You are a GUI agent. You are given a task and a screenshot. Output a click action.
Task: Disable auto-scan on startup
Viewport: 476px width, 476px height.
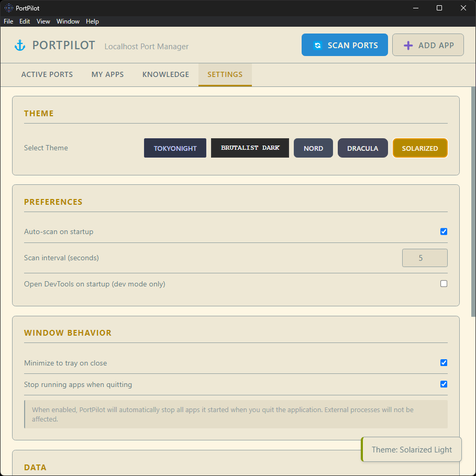point(444,231)
